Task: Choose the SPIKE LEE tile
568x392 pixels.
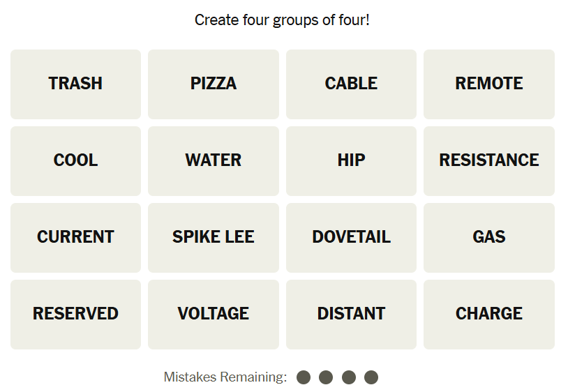Action: click(x=214, y=237)
